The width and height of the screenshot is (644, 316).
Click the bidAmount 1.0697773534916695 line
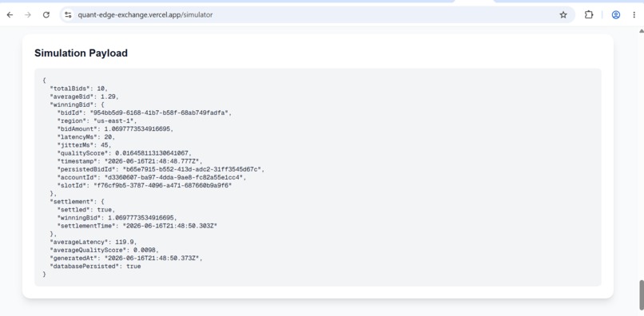115,128
